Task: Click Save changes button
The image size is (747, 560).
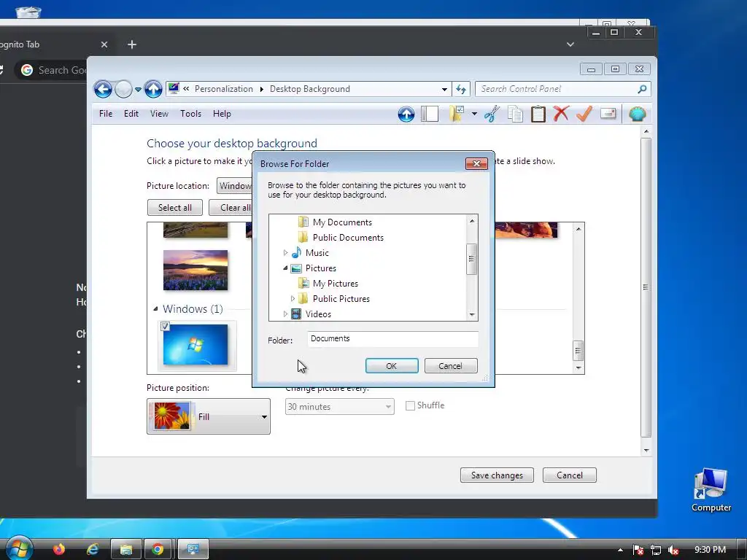Action: (x=497, y=475)
